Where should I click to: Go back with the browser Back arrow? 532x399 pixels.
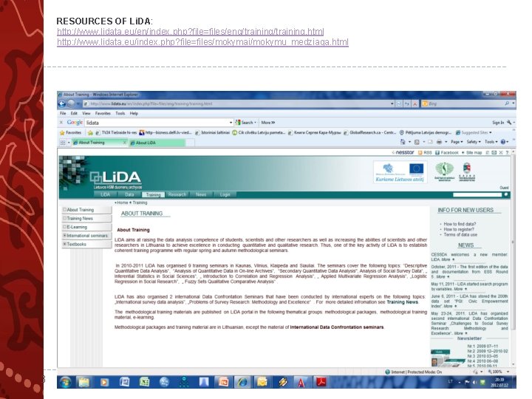click(62, 103)
